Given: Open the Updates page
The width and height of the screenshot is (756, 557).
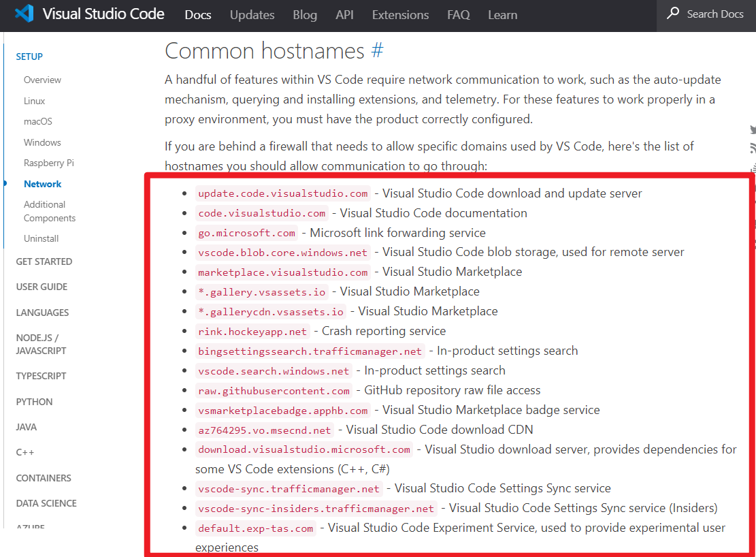Looking at the screenshot, I should pos(252,15).
